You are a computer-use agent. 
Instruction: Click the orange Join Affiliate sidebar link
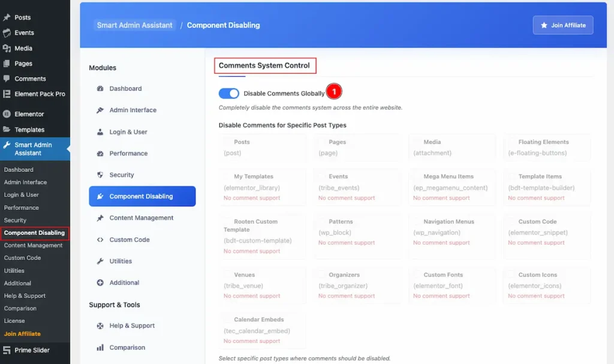click(22, 334)
